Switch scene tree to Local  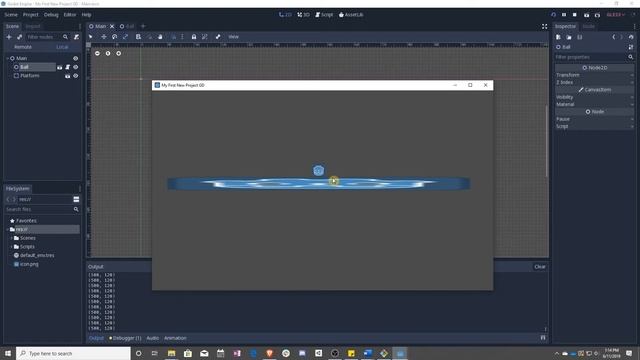(x=62, y=47)
